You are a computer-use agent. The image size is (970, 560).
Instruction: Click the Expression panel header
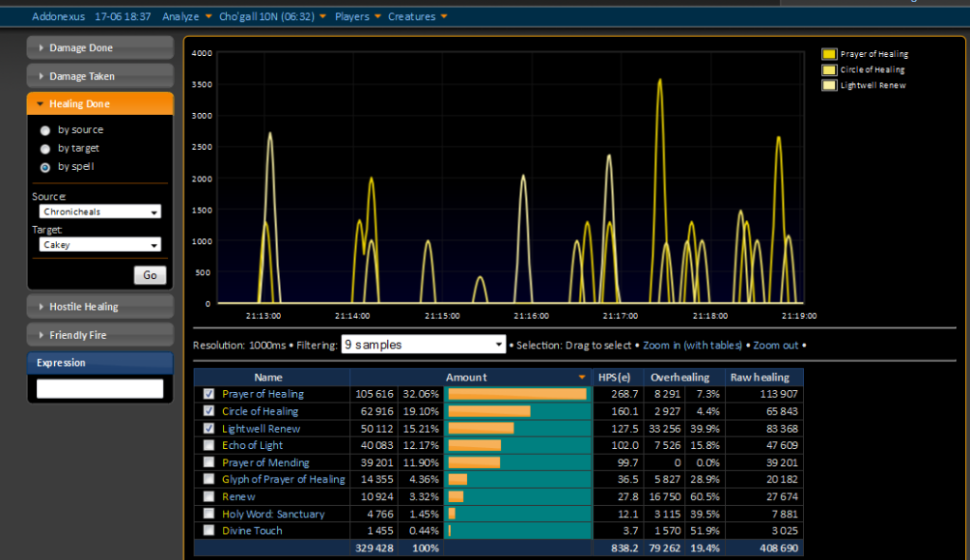tap(100, 363)
